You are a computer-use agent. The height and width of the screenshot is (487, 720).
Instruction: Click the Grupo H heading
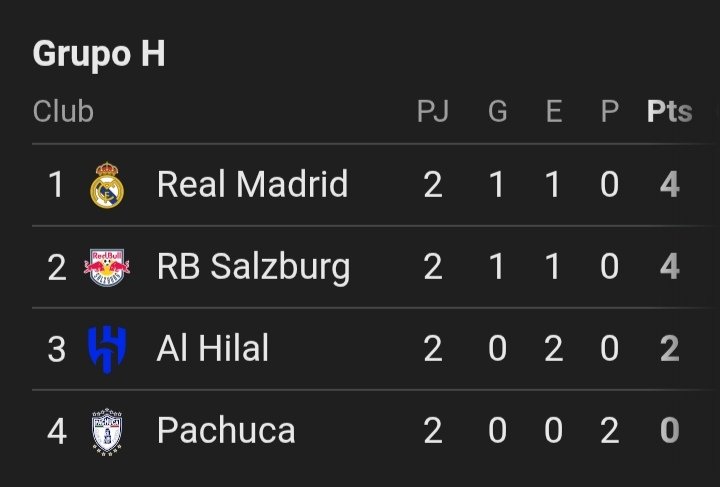[x=99, y=55]
